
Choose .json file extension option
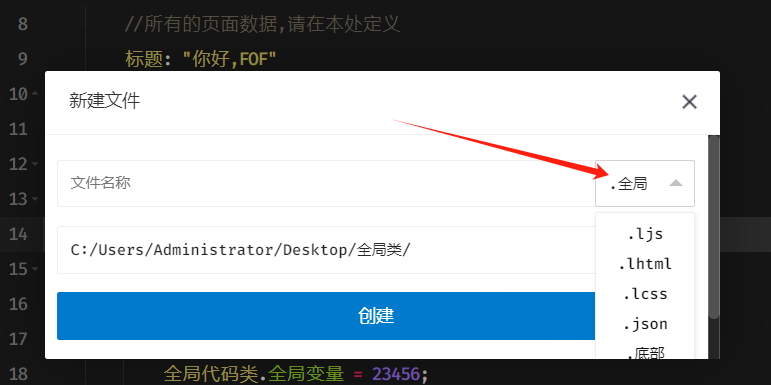[x=645, y=324]
